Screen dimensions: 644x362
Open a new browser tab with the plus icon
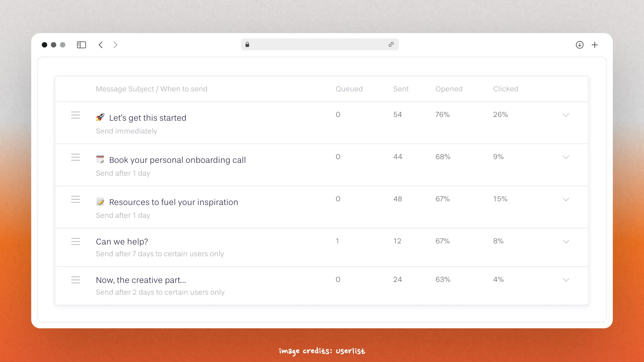click(x=595, y=45)
